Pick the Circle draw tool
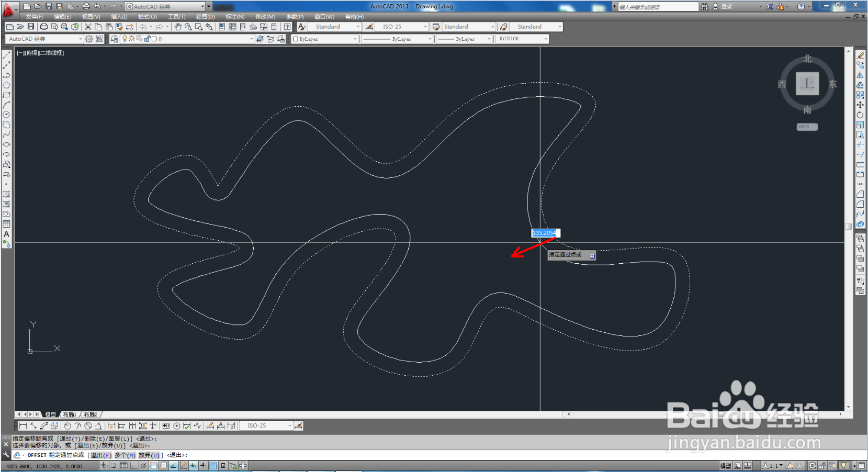The width and height of the screenshot is (868, 472). (6, 115)
